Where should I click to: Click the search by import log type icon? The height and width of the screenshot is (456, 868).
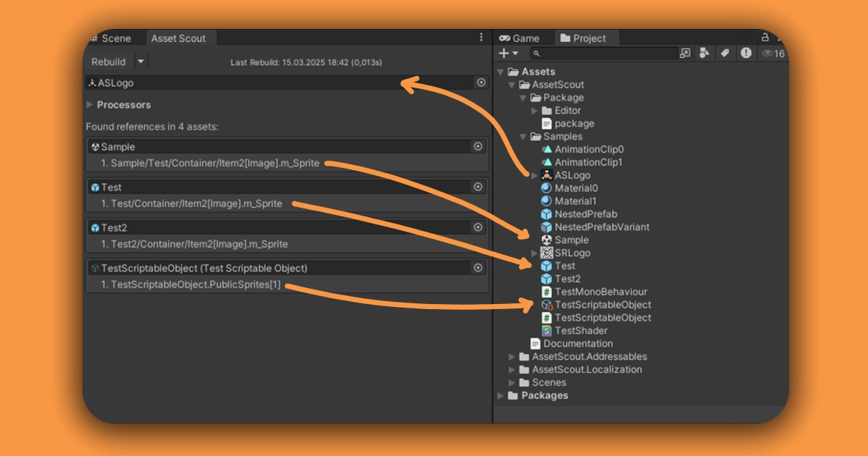[x=746, y=54]
